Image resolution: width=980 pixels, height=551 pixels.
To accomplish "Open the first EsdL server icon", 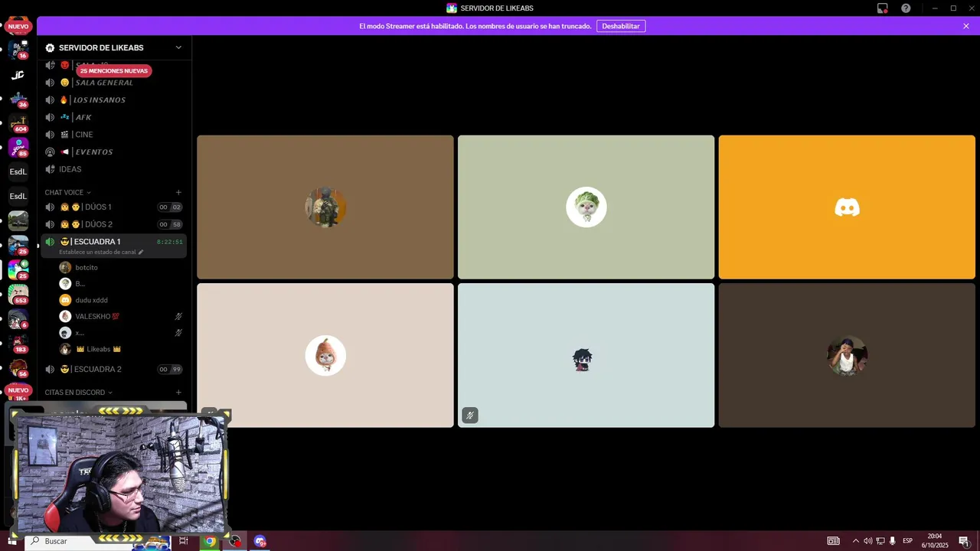I will tap(18, 172).
